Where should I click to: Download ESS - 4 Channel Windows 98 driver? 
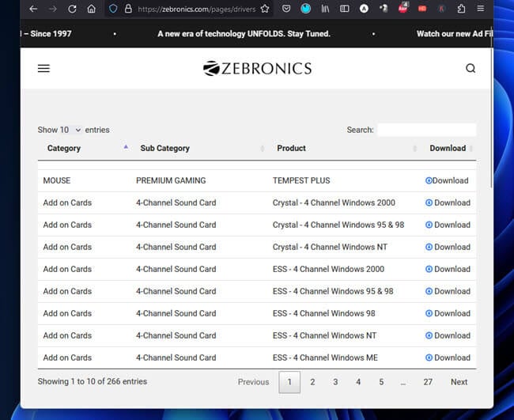[448, 313]
